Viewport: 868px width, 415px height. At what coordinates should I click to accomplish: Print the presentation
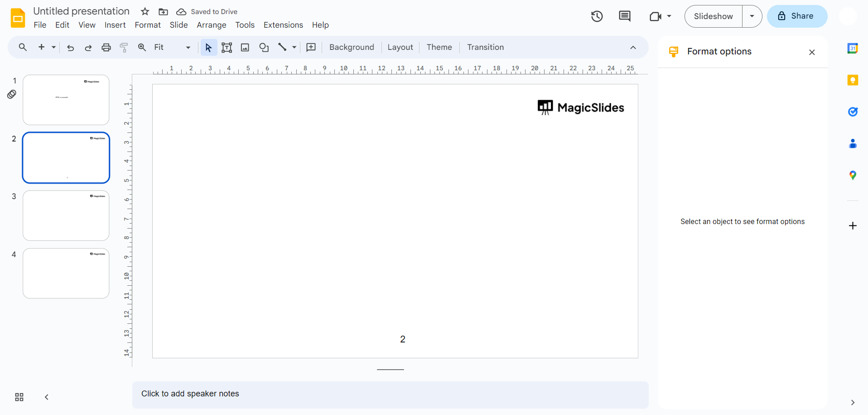coord(106,47)
